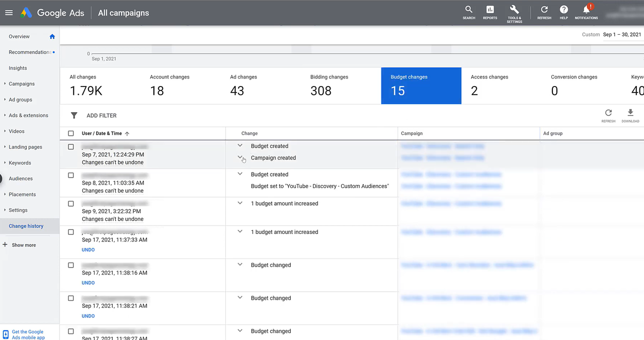Click the mobile app phone icon
Image resolution: width=644 pixels, height=340 pixels.
pos(6,334)
